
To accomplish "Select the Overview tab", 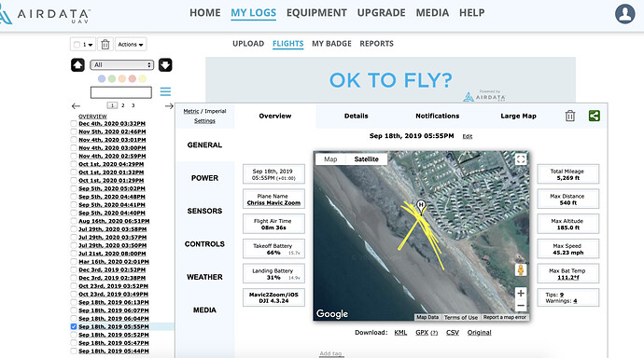I will 275,116.
